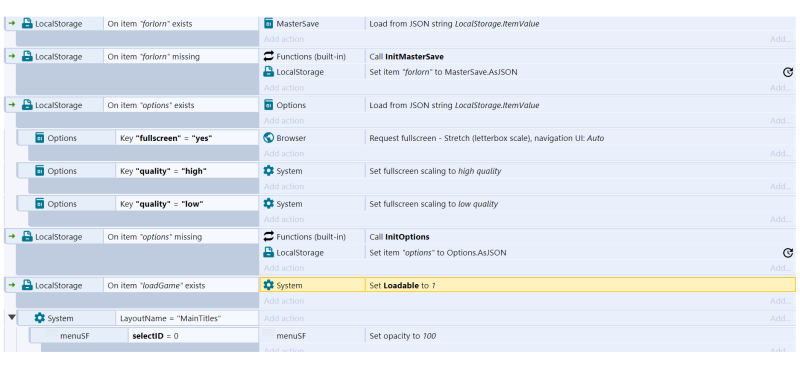Click green trigger arrow of "forlorn" exists event
Image resolution: width=800 pixels, height=369 pixels.
click(12, 23)
